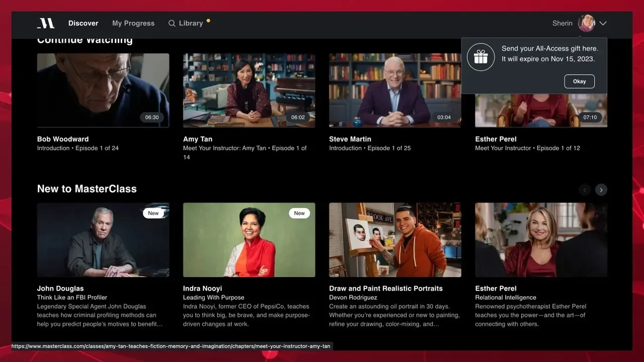This screenshot has width=644, height=362.
Task: Open the Library search icon
Action: 172,23
